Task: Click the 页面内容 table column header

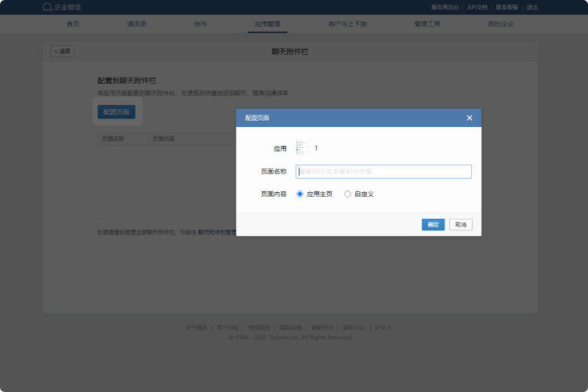Action: (163, 139)
